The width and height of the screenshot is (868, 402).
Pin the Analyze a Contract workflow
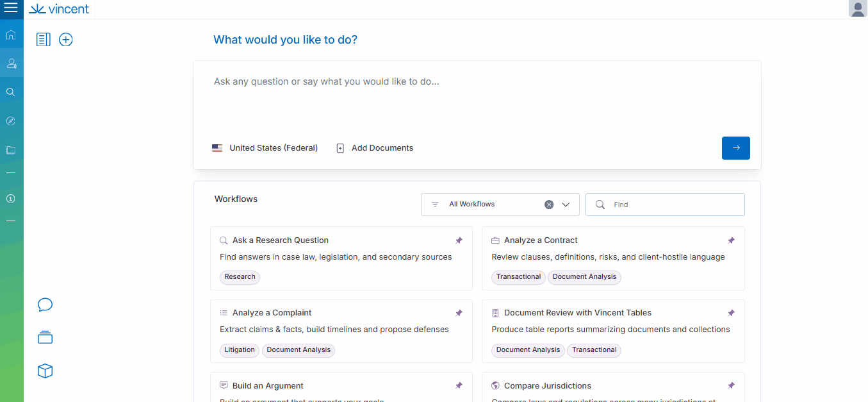coord(731,240)
